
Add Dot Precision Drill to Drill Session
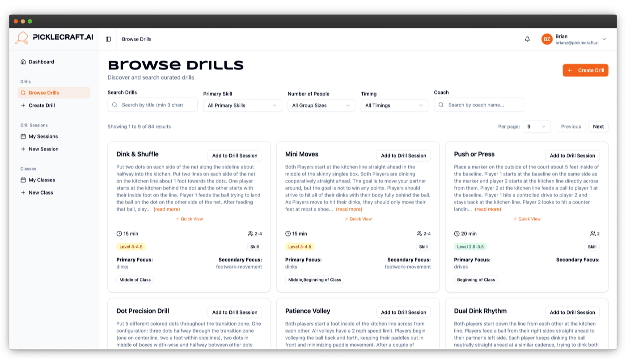[x=235, y=313]
